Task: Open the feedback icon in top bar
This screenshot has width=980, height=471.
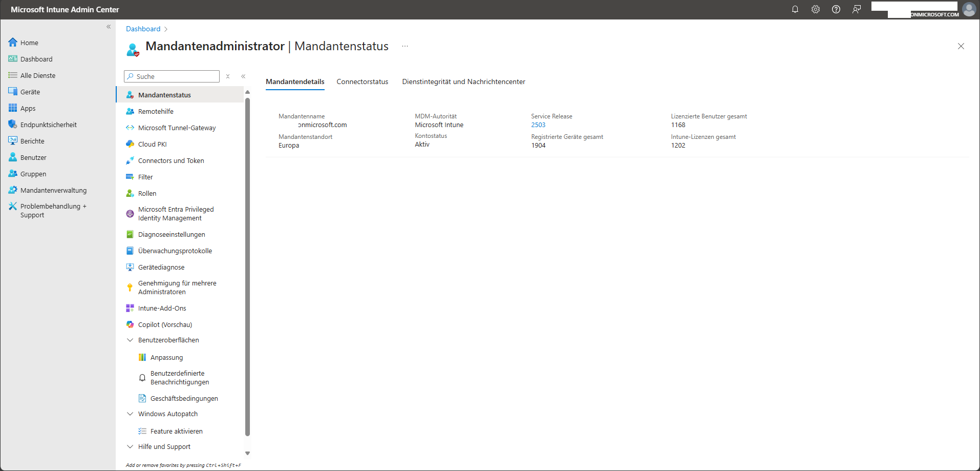Action: [x=857, y=9]
